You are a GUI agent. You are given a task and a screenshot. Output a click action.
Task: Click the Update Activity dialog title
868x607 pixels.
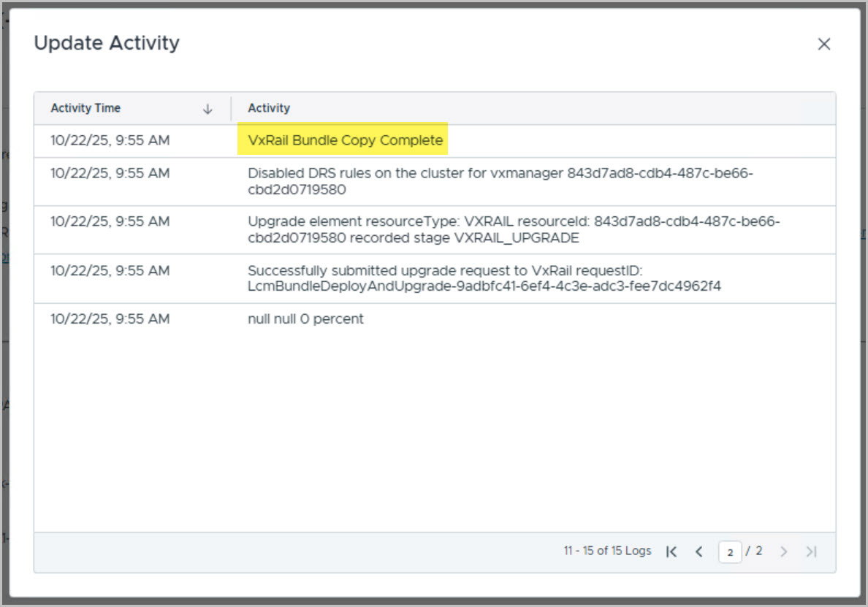click(x=107, y=43)
